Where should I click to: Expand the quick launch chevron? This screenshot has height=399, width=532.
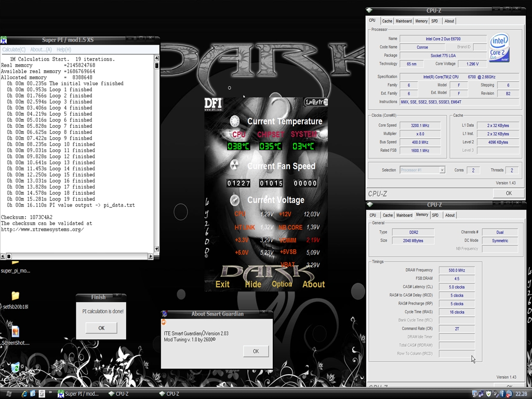[50, 393]
